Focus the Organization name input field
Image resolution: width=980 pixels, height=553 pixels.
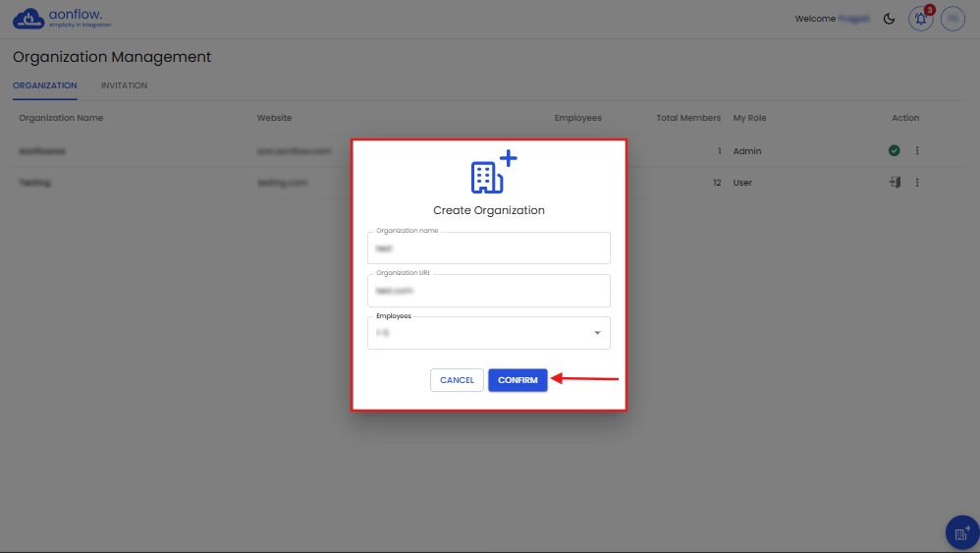click(489, 249)
